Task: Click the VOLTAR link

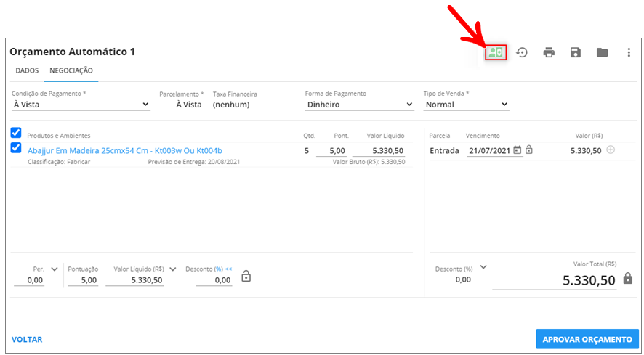Action: (27, 339)
